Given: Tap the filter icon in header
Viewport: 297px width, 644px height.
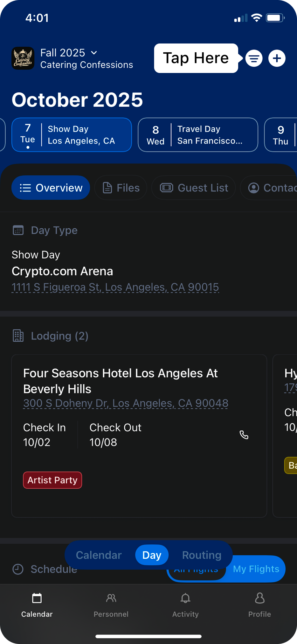Looking at the screenshot, I should tap(254, 58).
